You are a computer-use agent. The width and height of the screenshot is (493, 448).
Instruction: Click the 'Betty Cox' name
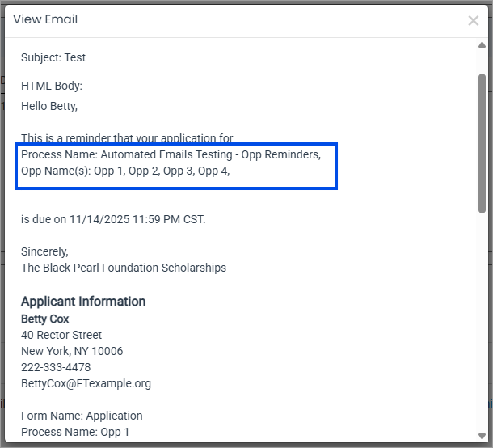(45, 319)
